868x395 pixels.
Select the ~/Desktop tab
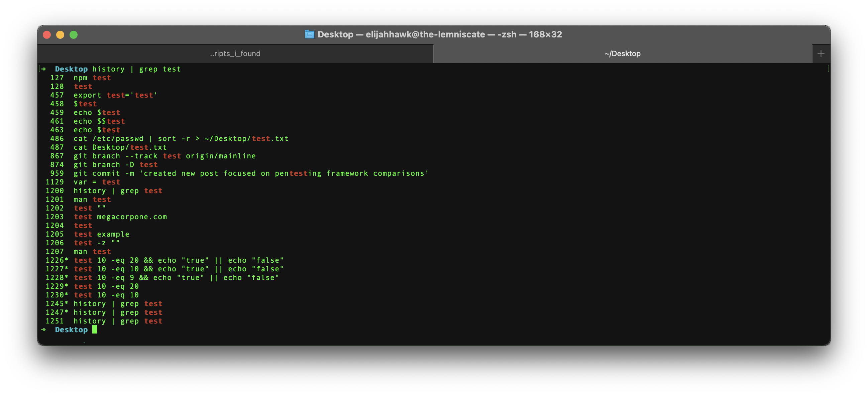(622, 53)
